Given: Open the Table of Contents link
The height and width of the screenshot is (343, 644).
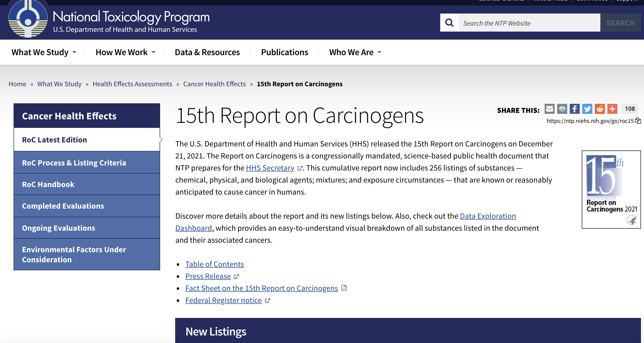Looking at the screenshot, I should pos(215,264).
